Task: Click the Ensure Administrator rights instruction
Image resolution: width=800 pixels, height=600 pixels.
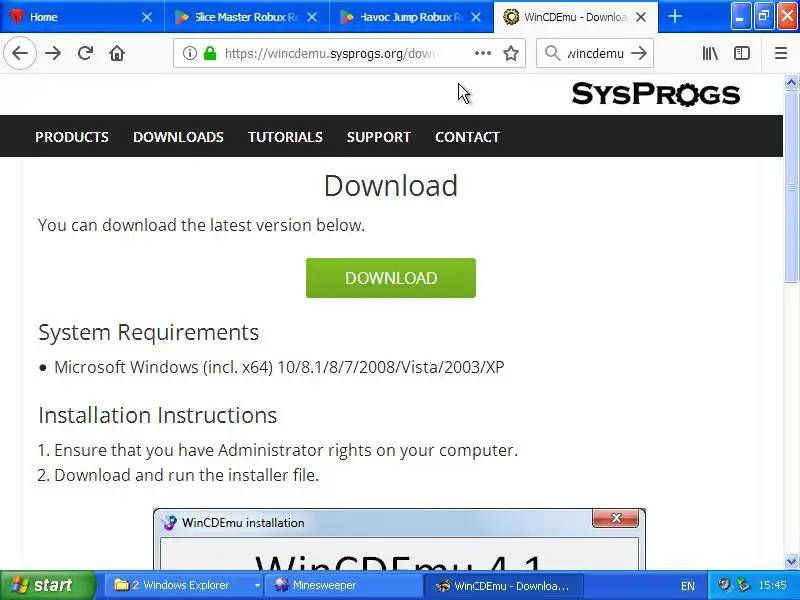Action: (286, 450)
